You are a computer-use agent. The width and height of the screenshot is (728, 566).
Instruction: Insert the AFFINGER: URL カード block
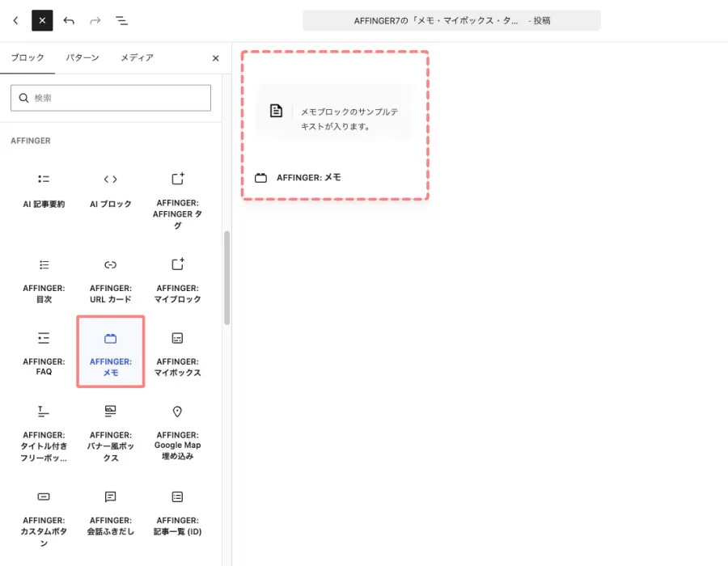[x=111, y=281]
